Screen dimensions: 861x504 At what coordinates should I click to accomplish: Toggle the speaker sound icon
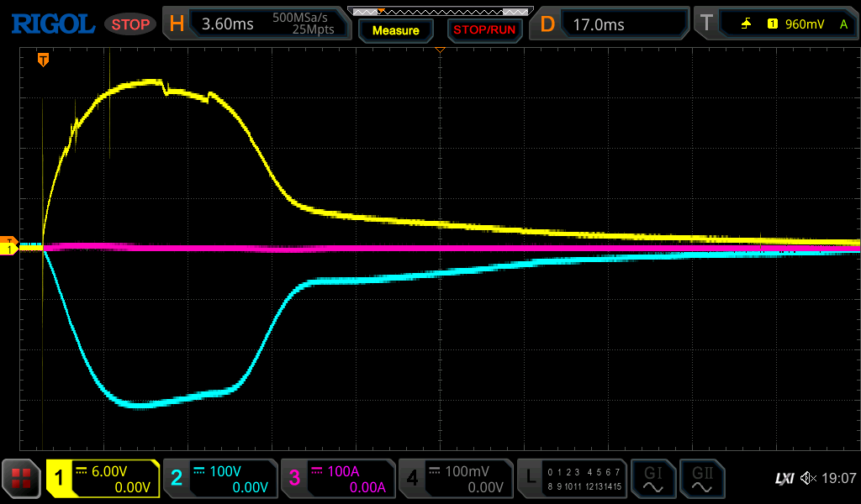[x=808, y=479]
